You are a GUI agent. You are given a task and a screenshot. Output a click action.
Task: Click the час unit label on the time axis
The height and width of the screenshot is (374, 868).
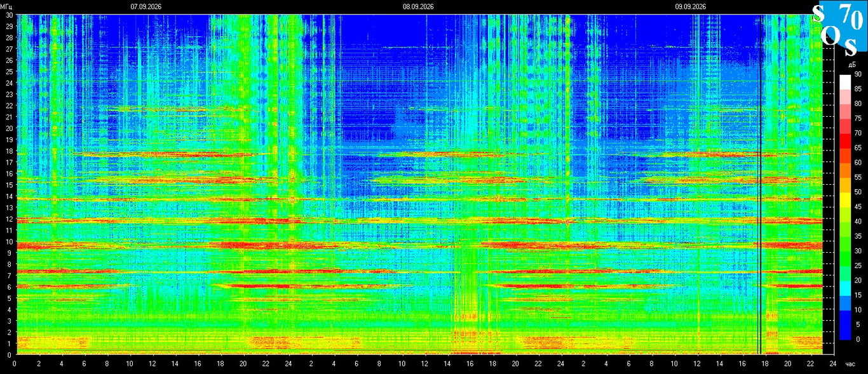851,364
